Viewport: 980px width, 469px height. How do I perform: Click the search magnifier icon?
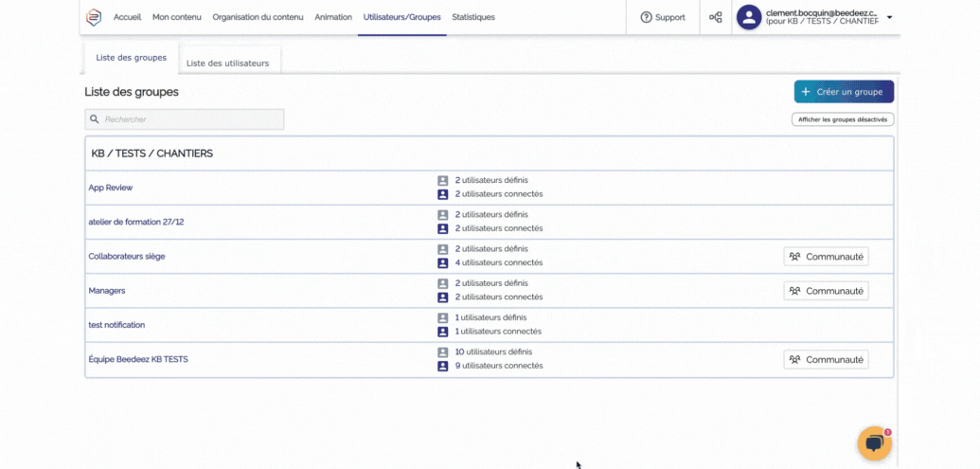tap(95, 119)
